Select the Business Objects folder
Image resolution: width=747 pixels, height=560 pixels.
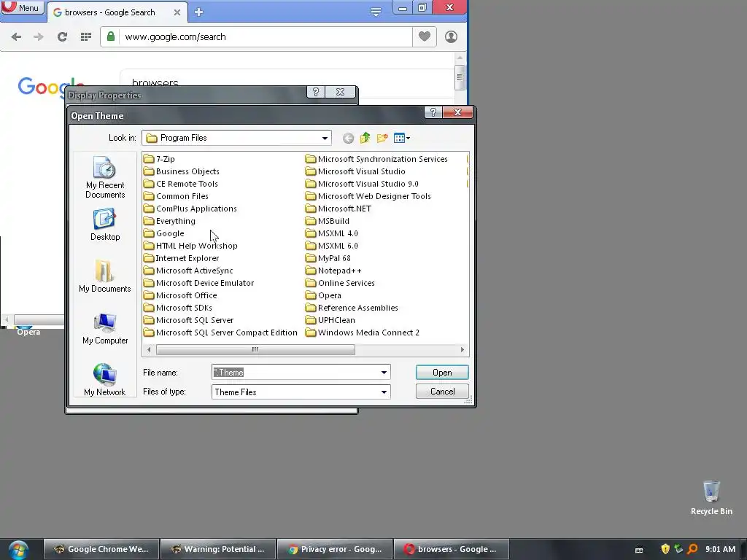click(182, 171)
